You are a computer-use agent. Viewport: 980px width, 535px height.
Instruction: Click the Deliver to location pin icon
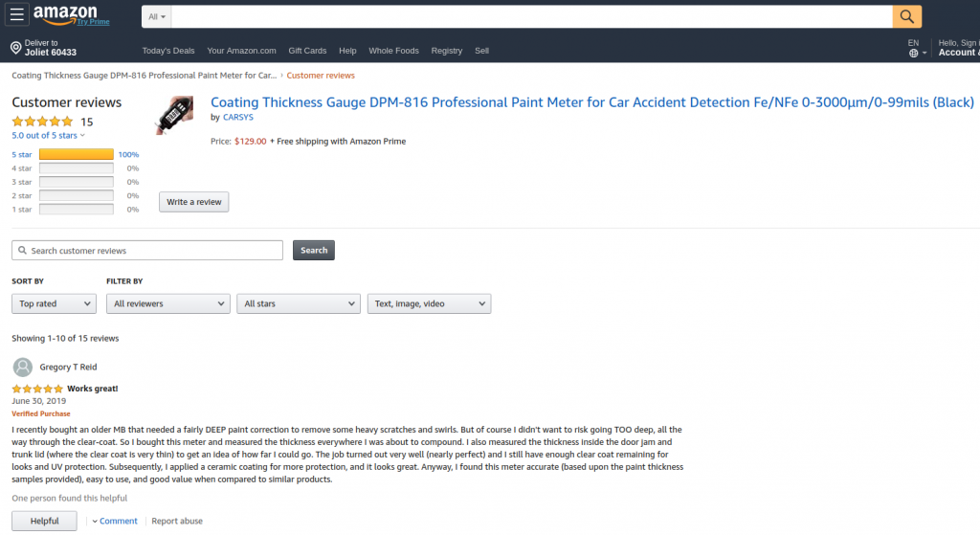pos(16,48)
